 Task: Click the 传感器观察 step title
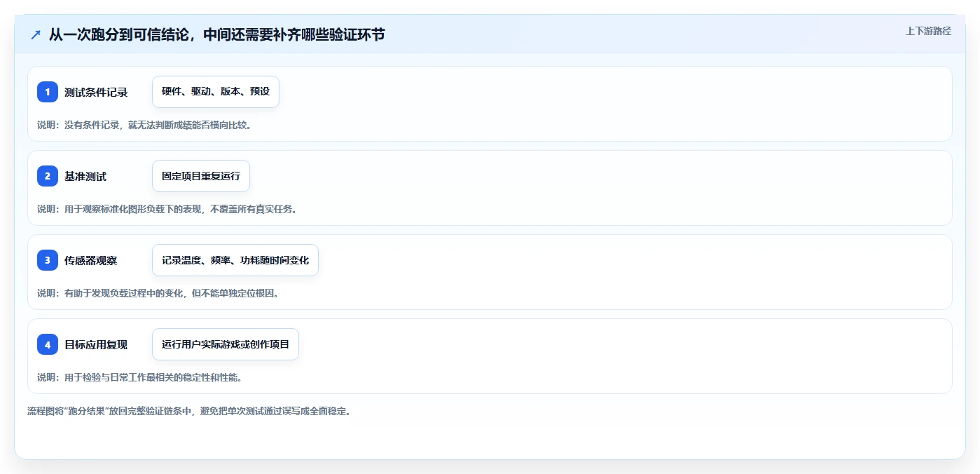(91, 260)
